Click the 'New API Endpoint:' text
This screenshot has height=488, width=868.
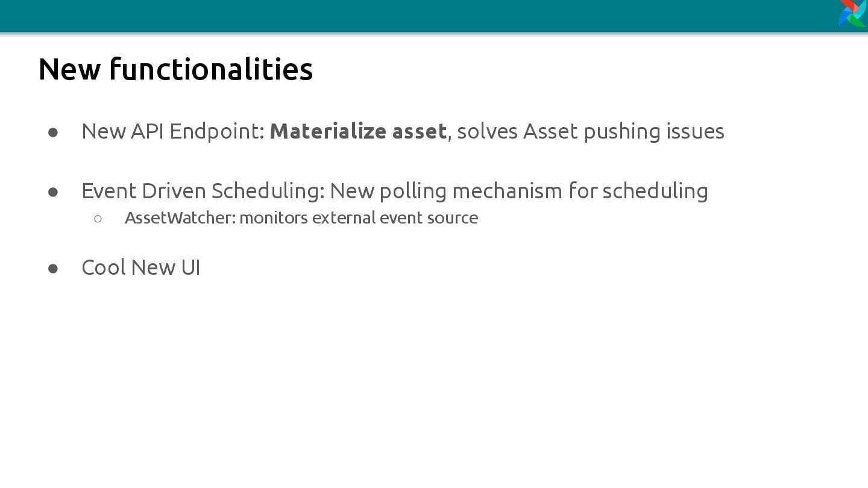coord(173,131)
